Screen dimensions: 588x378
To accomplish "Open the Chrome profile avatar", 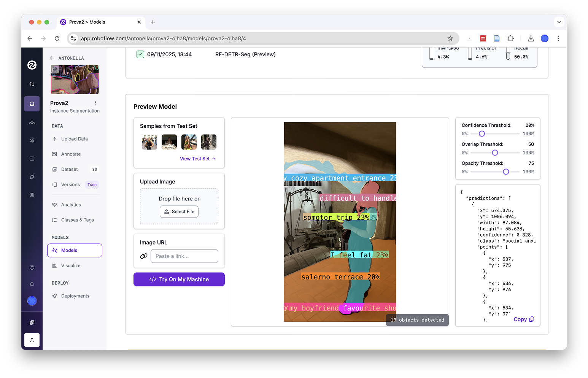I will [x=545, y=38].
